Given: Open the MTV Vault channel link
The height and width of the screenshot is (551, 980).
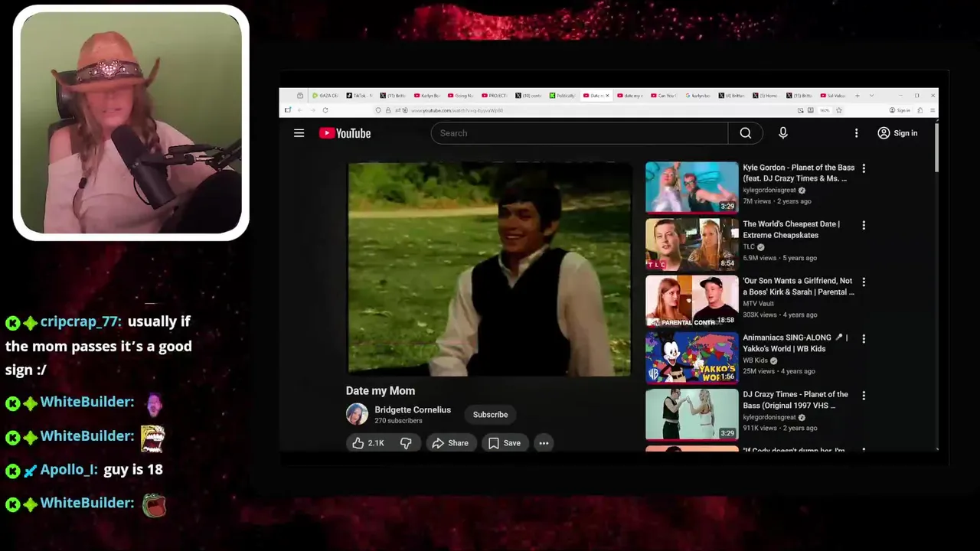Looking at the screenshot, I should tap(758, 304).
